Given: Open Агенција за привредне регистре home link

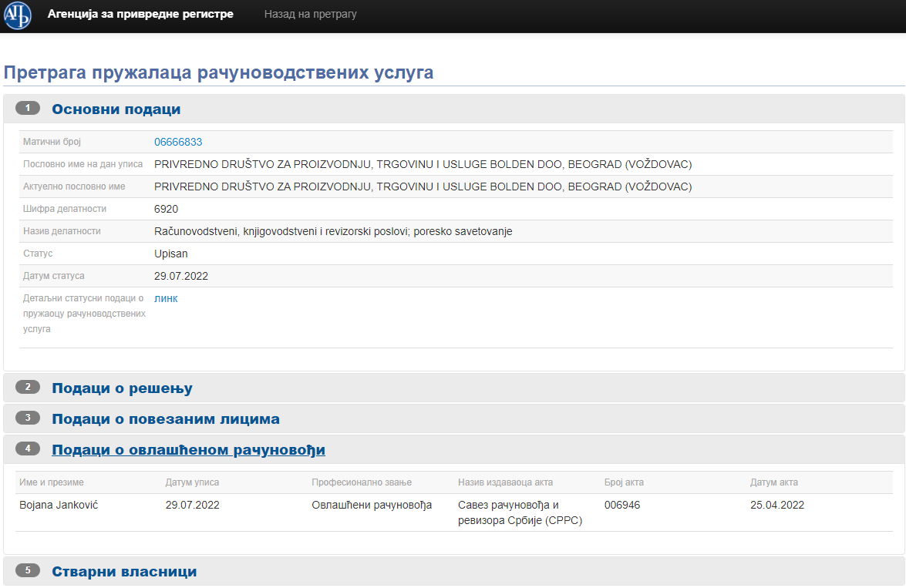Looking at the screenshot, I should [x=140, y=14].
